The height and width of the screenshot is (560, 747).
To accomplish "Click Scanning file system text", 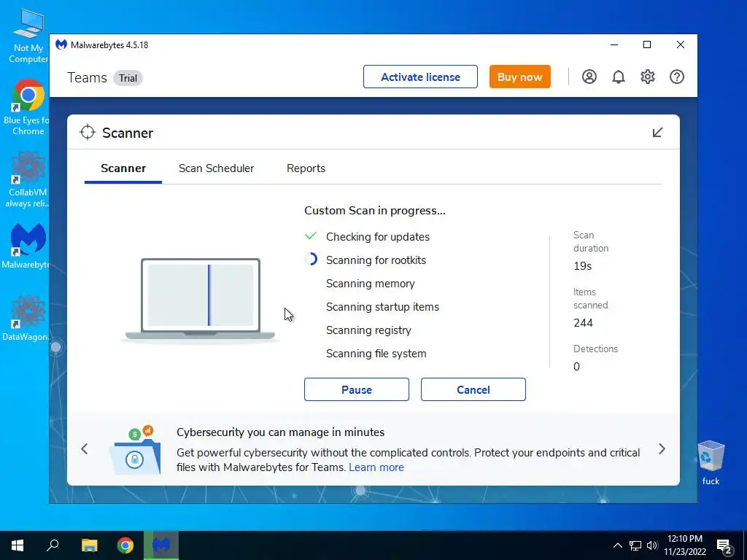I will pos(376,354).
